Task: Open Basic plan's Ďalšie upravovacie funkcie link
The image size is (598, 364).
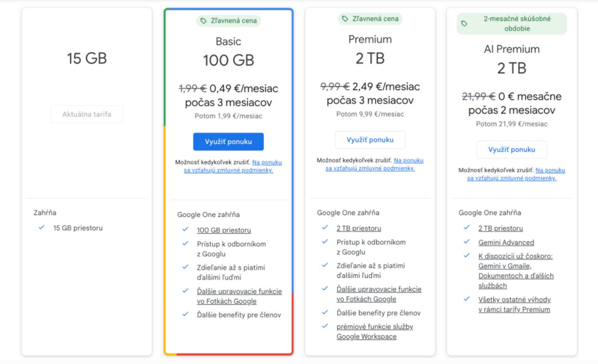Action: click(239, 296)
